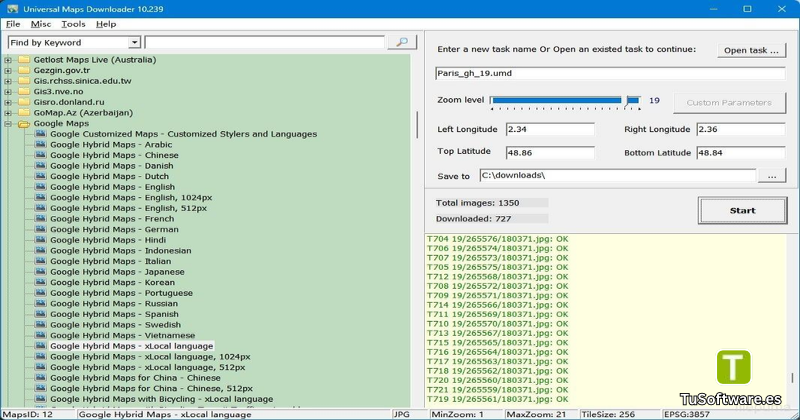This screenshot has width=800, height=420.
Task: Click map icon beside Google Hybrid Maps - English
Action: pos(41,187)
